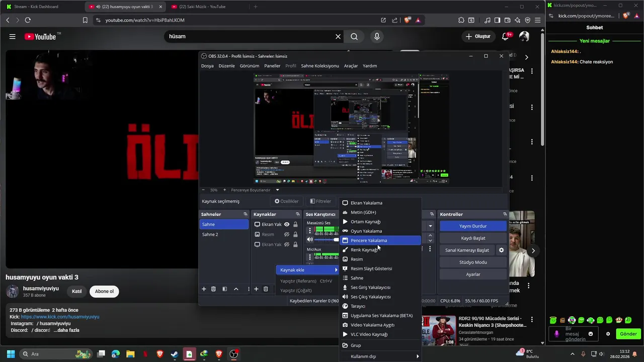Choose Video Yakalama Aygıtı source

[x=380, y=325]
